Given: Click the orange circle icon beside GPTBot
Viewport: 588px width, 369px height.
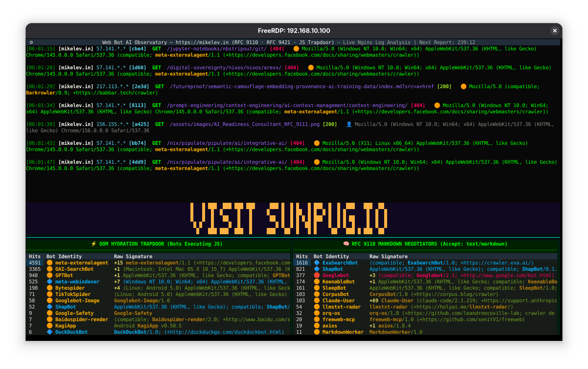Looking at the screenshot, I should pyautogui.click(x=49, y=275).
